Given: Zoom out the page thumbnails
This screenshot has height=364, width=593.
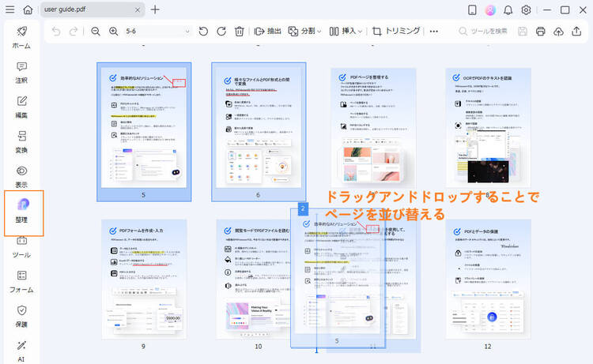Looking at the screenshot, I should 96,32.
